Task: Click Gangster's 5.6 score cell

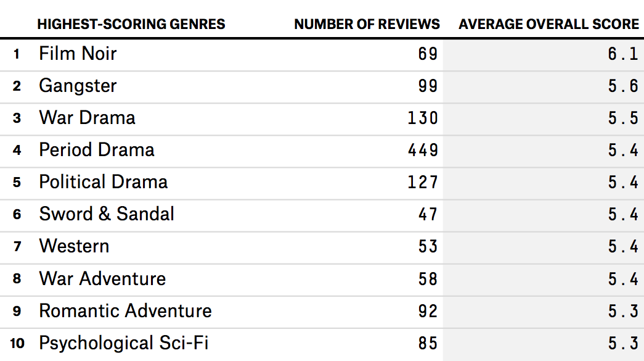Action: (623, 86)
